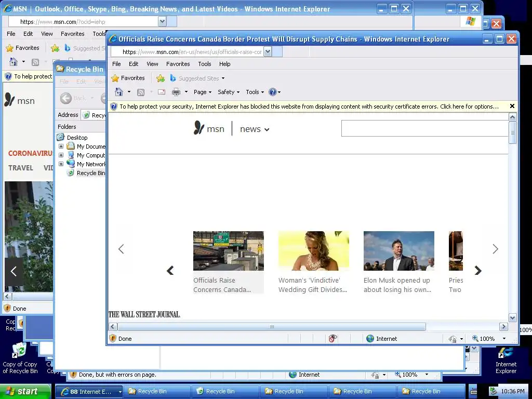Click the bride wedding article thumbnail
Image resolution: width=532 pixels, height=399 pixels.
coord(313,251)
